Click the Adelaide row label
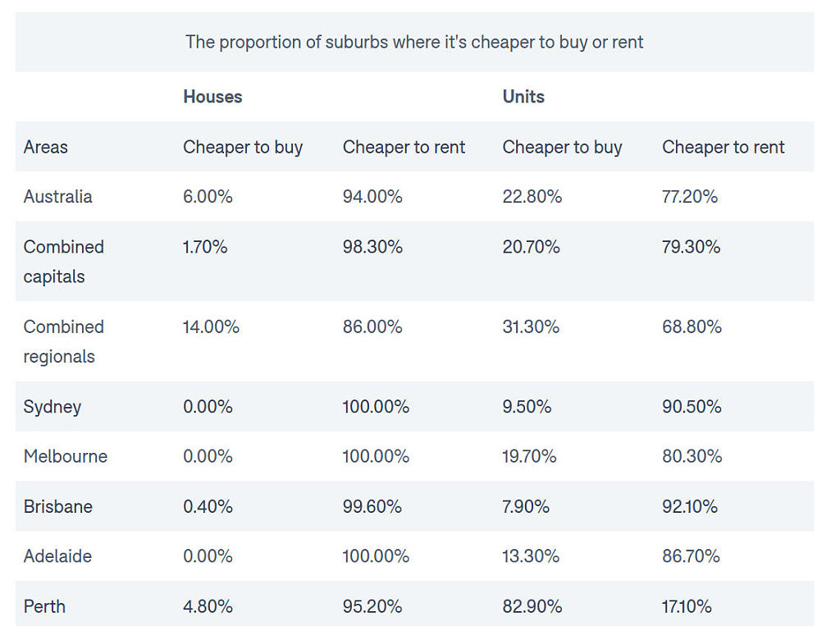 (57, 555)
